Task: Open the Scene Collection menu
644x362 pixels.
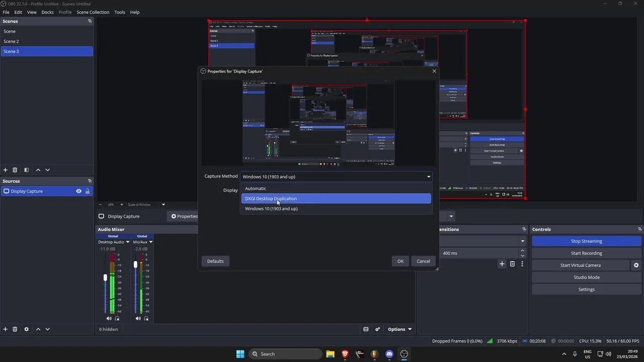Action: [93, 12]
